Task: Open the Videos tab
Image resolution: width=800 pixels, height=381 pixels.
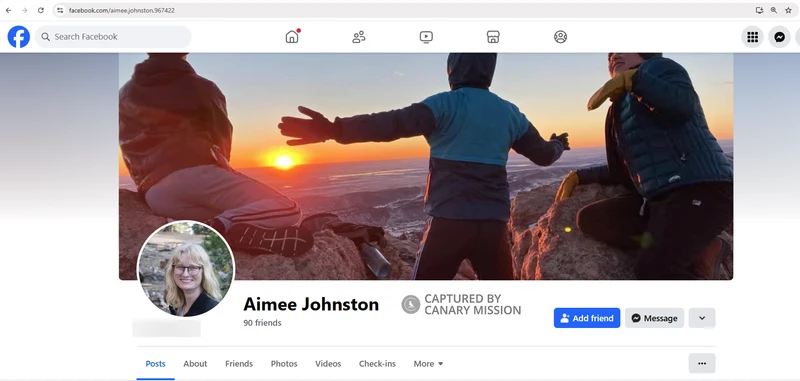Action: point(328,364)
